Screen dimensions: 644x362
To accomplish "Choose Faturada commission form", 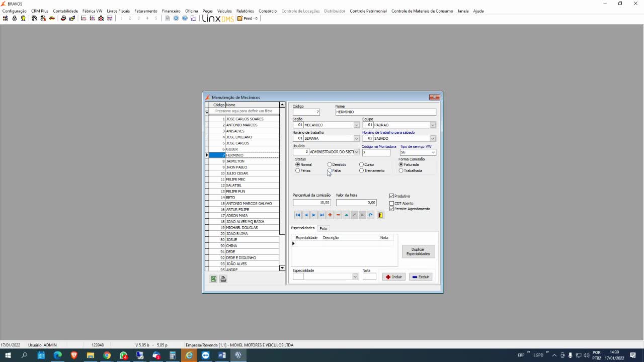I will point(401,164).
